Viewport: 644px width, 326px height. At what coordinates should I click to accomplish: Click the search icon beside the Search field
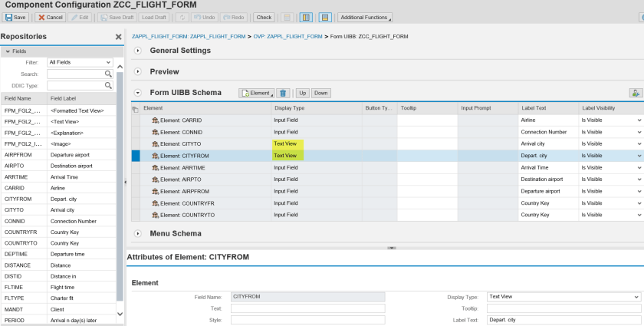109,74
